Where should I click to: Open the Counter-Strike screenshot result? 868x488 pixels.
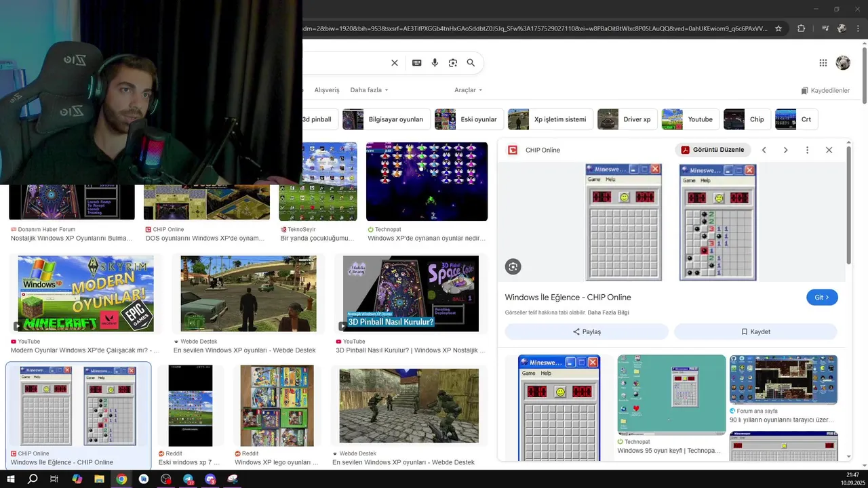409,405
